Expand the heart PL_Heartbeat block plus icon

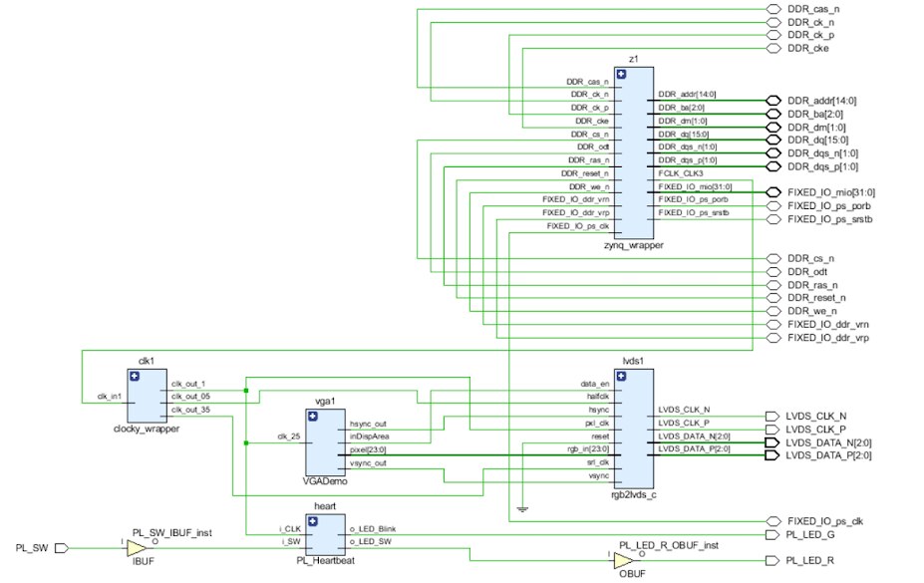pos(313,521)
